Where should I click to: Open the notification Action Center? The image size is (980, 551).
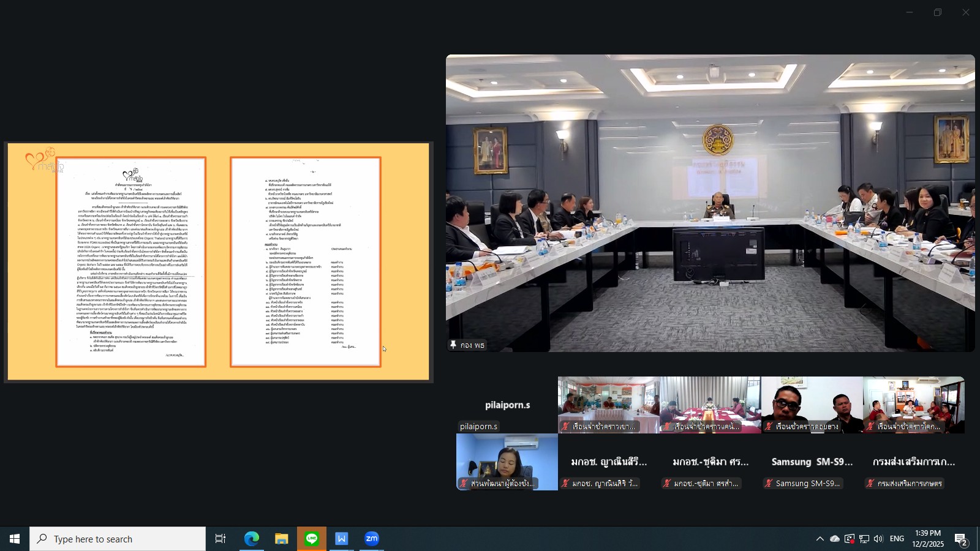click(961, 539)
